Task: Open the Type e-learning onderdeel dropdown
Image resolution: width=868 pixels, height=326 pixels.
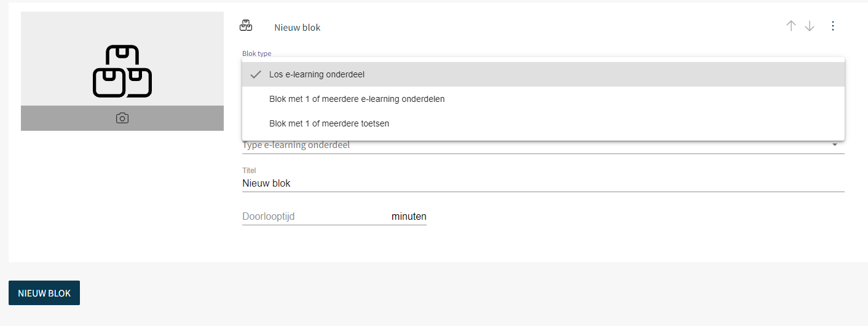Action: coord(543,146)
